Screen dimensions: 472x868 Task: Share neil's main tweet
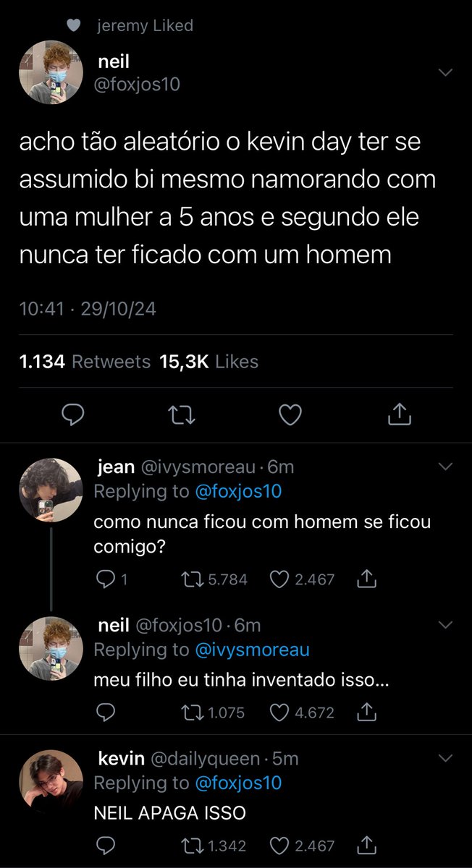pyautogui.click(x=400, y=414)
